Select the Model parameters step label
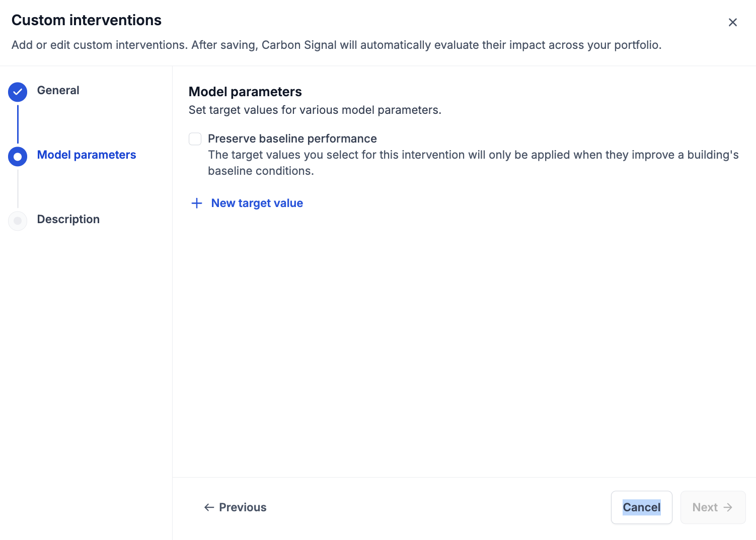The image size is (756, 540). point(87,155)
